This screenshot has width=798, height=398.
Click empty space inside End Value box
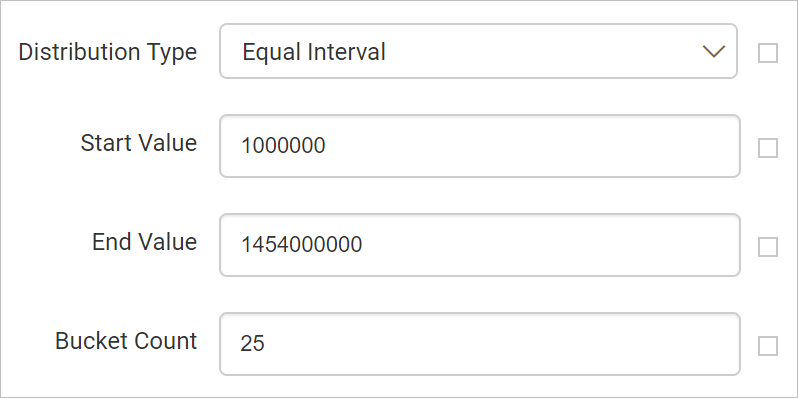(550, 245)
